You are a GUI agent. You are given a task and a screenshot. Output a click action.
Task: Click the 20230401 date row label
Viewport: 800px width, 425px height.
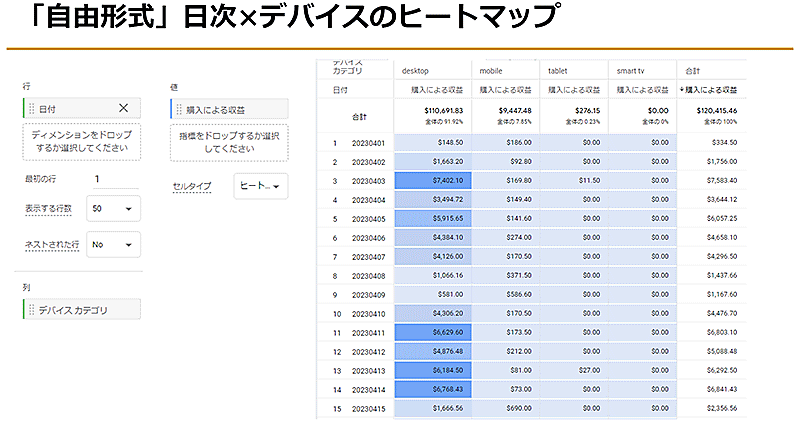(x=368, y=143)
